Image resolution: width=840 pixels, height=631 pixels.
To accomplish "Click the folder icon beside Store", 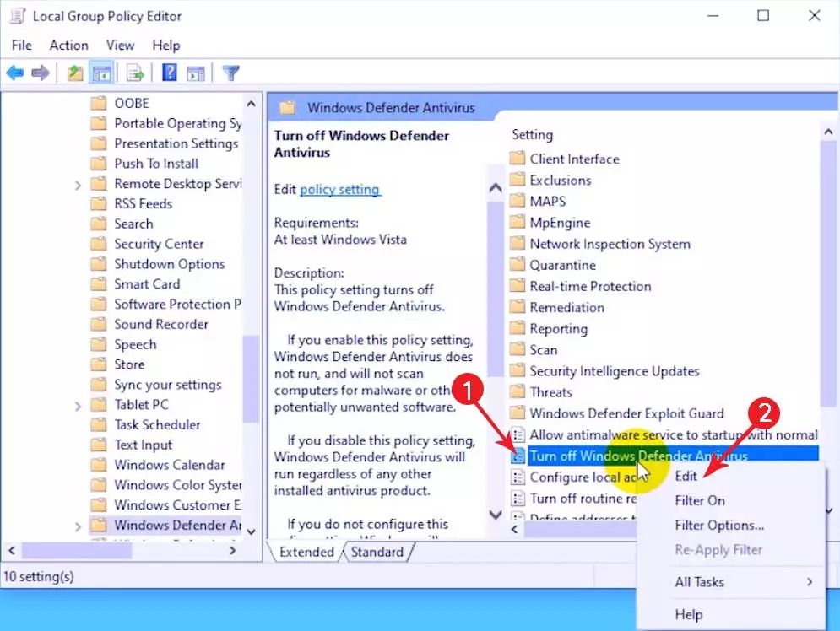I will click(x=99, y=364).
